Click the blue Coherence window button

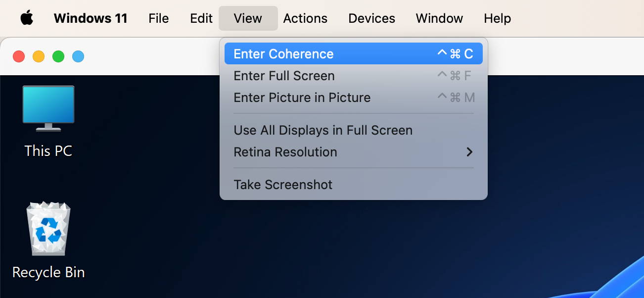tap(78, 56)
